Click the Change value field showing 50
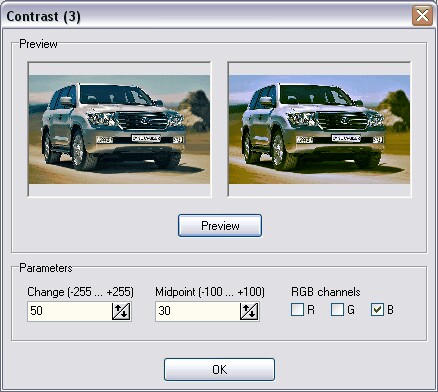The image size is (438, 392). coord(69,311)
